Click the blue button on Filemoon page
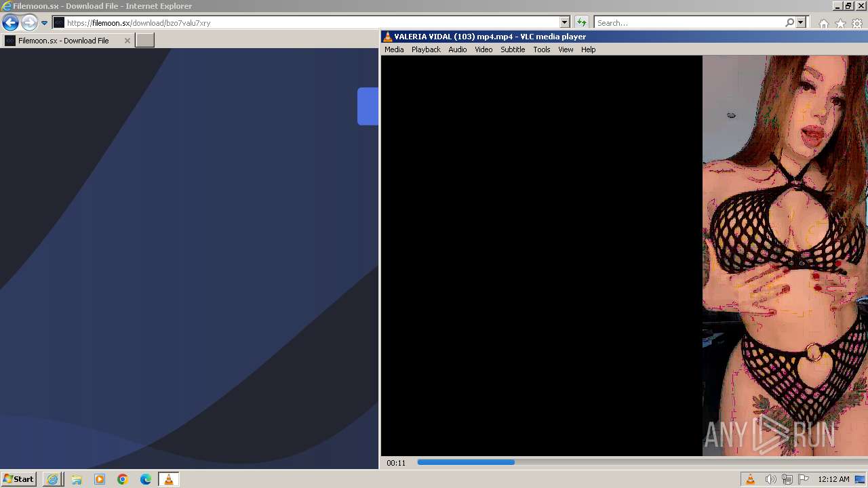This screenshot has height=488, width=868. tap(368, 106)
